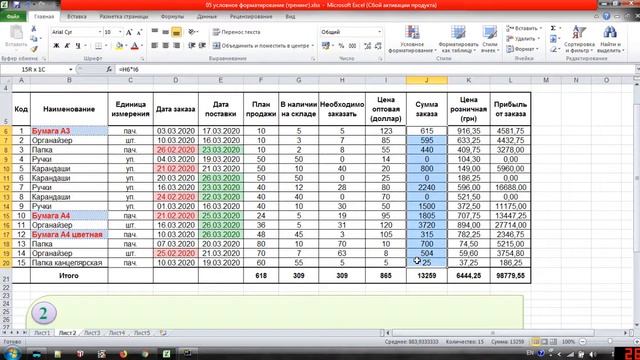The image size is (640, 360).
Task: Toggle italic (К) formatting
Action: (x=67, y=46)
